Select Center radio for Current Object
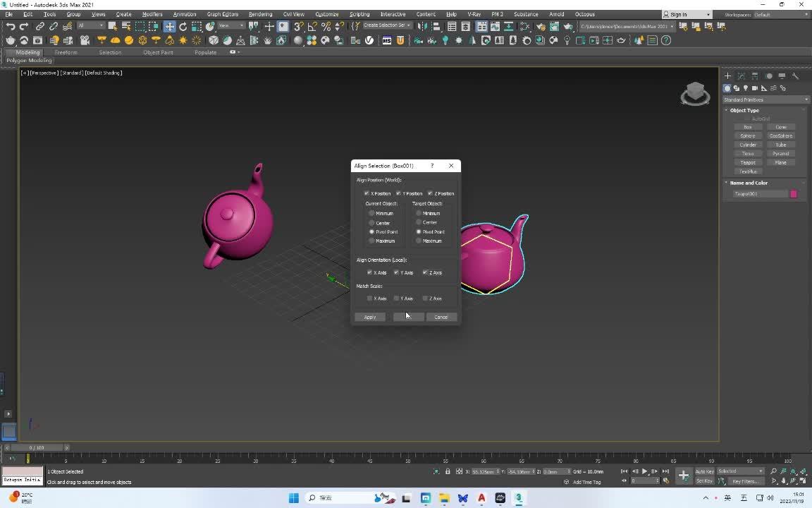 (371, 223)
